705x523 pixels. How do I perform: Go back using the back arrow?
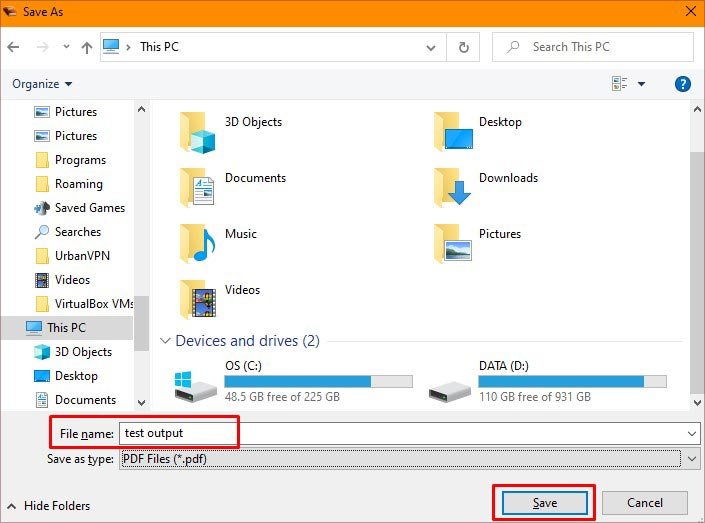pos(13,47)
